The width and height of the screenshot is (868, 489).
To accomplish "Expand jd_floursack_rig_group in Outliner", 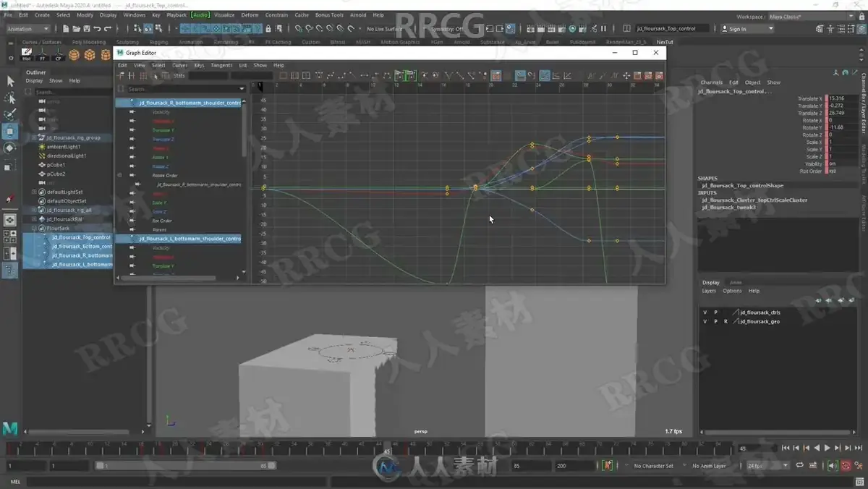I will [x=34, y=137].
